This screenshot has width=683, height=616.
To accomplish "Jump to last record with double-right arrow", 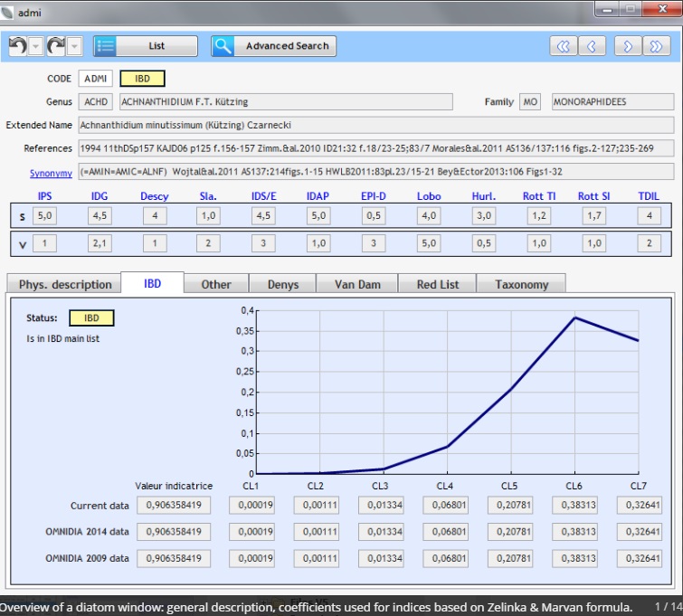I will point(656,46).
